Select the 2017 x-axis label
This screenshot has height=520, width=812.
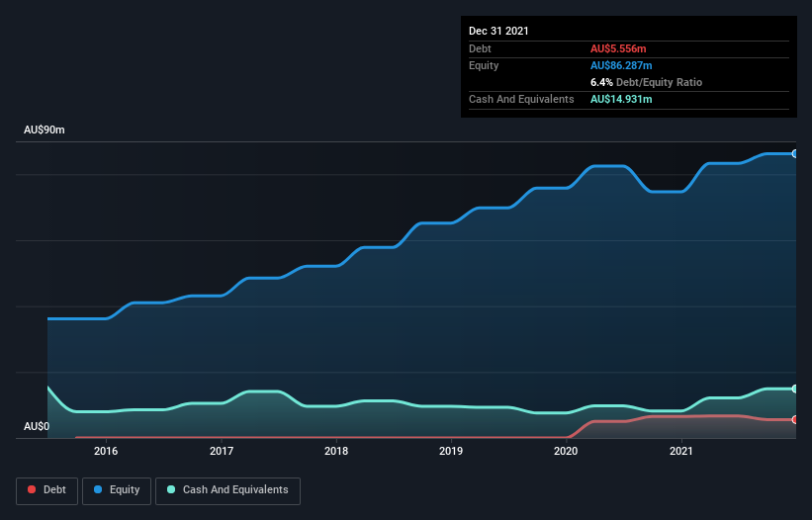coord(222,451)
